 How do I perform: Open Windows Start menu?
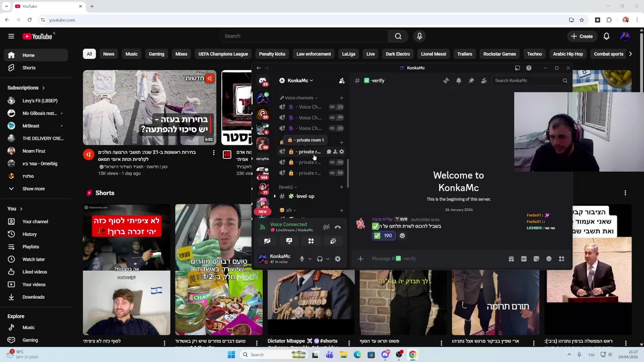click(231, 354)
